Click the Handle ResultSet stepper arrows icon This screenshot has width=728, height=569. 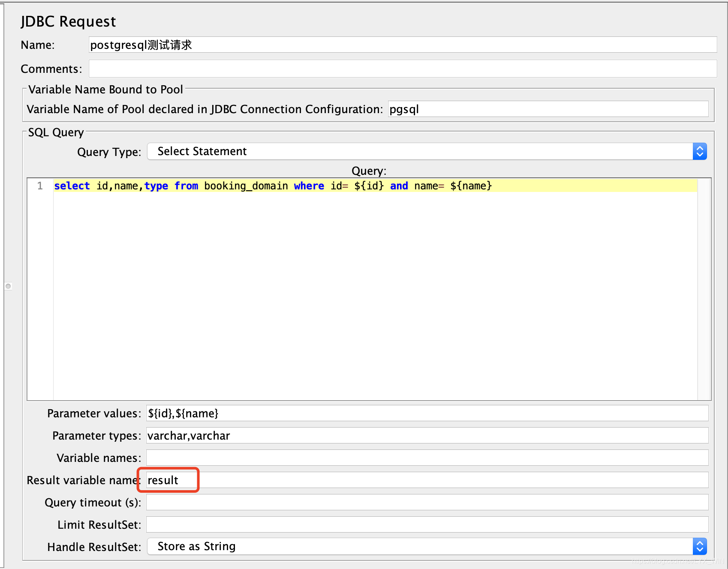(699, 546)
